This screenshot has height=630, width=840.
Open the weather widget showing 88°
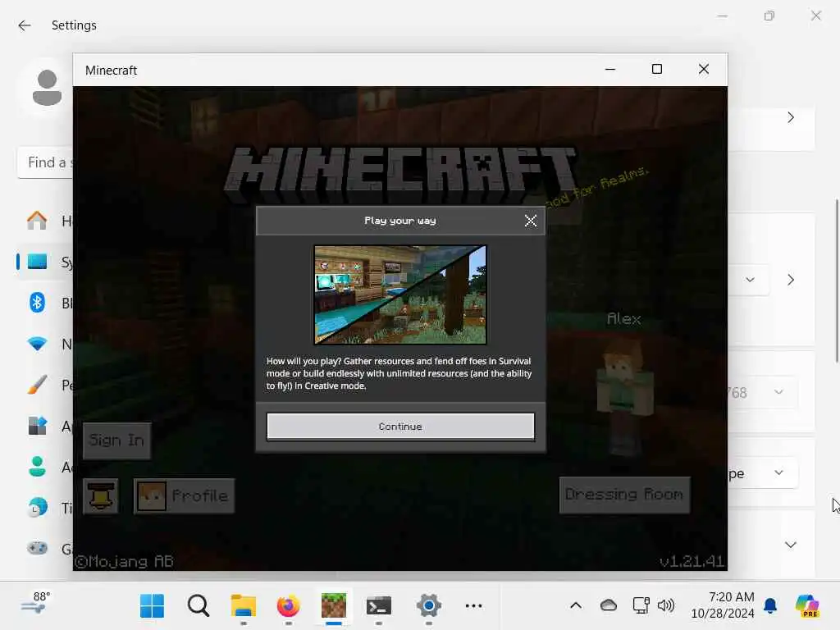click(x=35, y=603)
